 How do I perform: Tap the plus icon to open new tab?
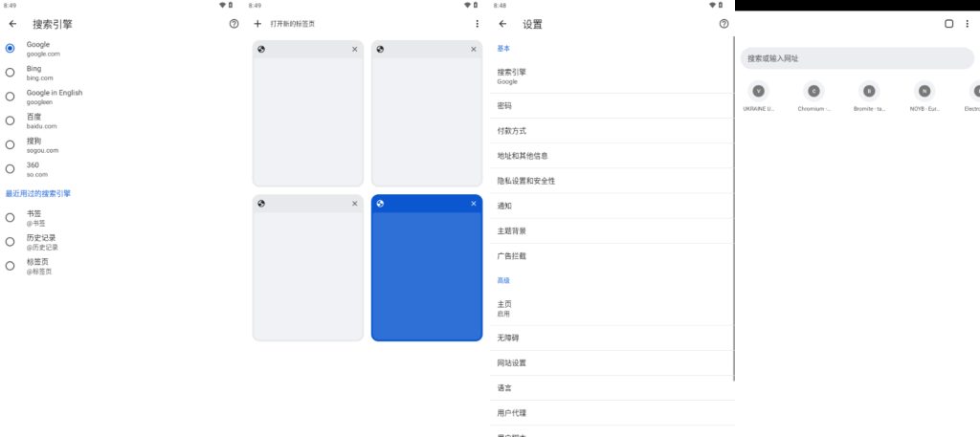pos(257,24)
